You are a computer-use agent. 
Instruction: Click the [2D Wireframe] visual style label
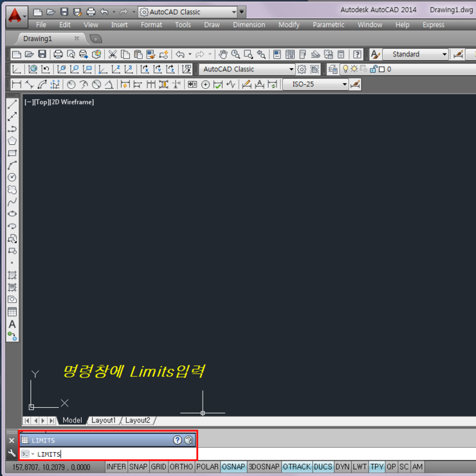coord(72,102)
